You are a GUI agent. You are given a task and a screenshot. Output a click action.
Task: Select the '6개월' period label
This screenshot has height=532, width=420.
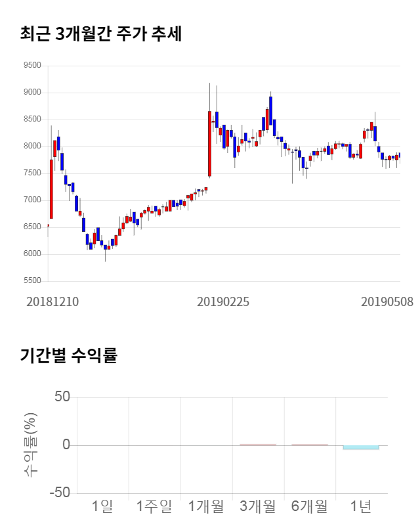pos(310,506)
